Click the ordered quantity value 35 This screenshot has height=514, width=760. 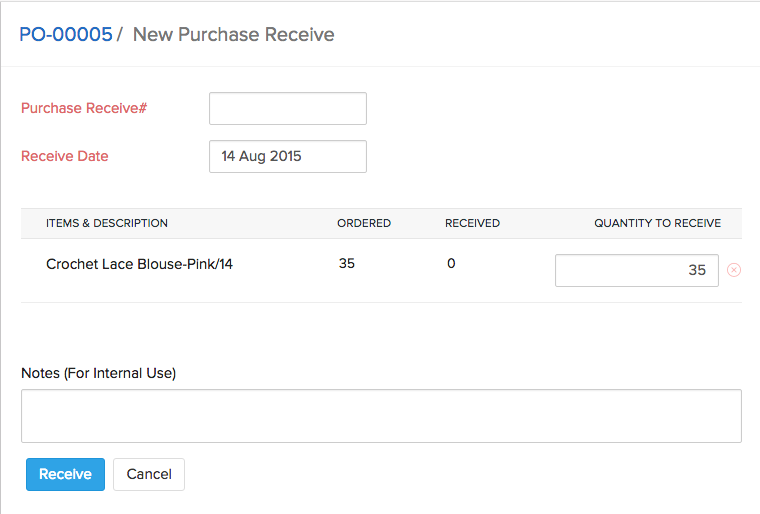347,264
